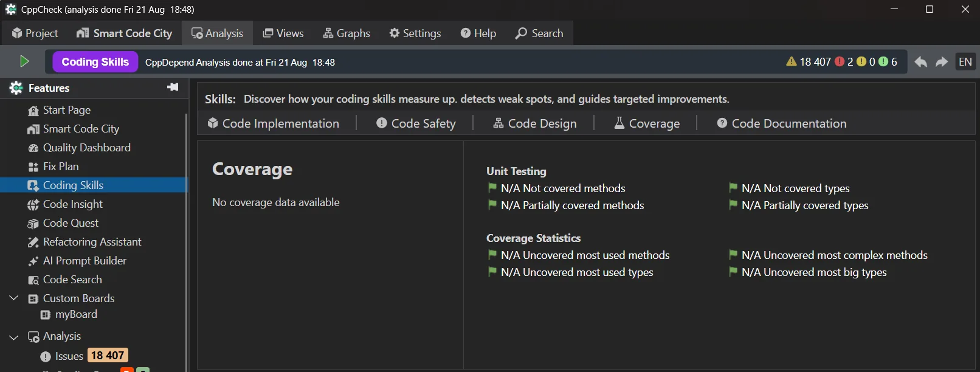
Task: Switch language with the EN button
Action: click(x=965, y=62)
